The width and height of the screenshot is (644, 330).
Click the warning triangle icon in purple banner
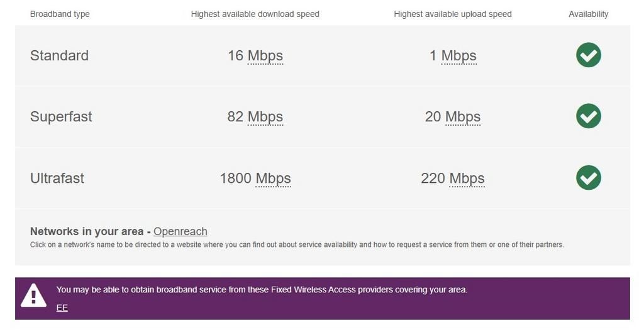34,295
